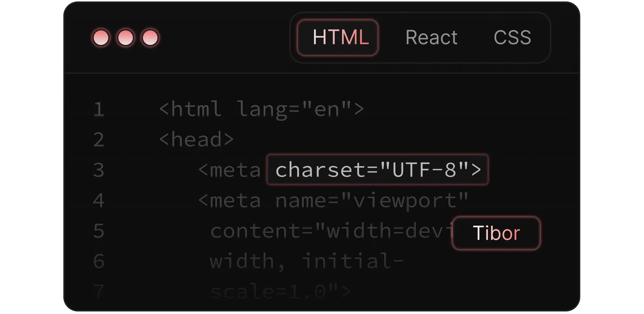644x314 pixels.
Task: Click the meta tag before charset
Action: click(230, 170)
